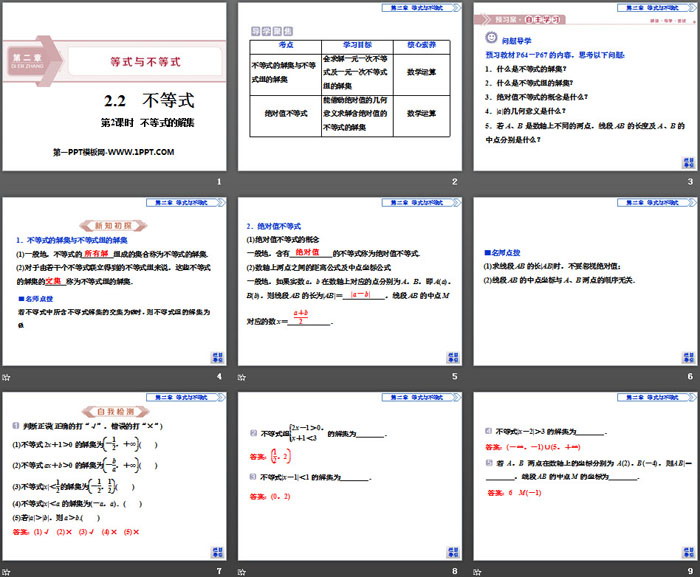The image size is (700, 577).
Task: Click the animation star icon below slide 7
Action: pos(7,571)
